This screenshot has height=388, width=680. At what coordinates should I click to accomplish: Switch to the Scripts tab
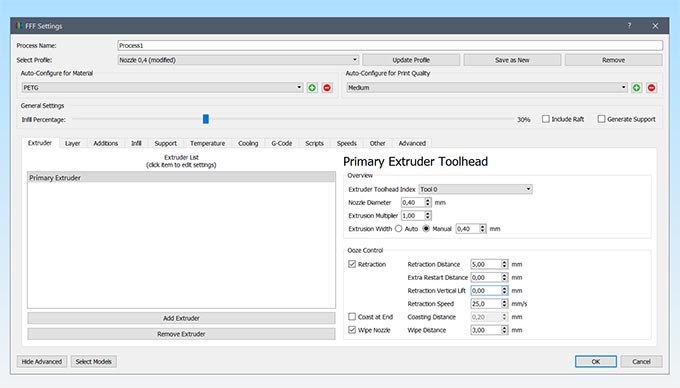click(x=314, y=143)
